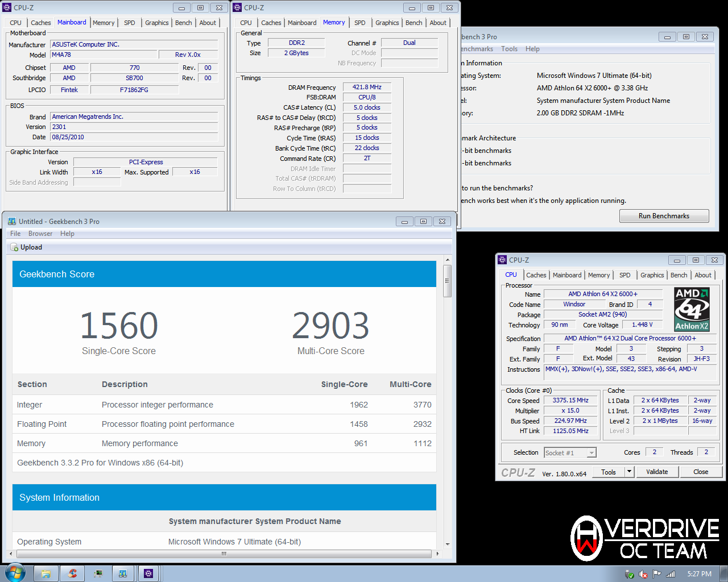This screenshot has height=582, width=728.
Task: Click the Upload icon in Geekbench toolbar
Action: (x=14, y=247)
